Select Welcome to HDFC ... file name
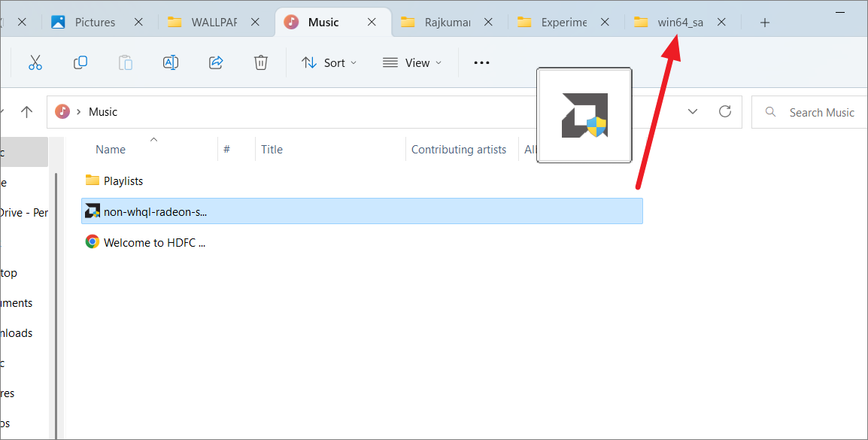This screenshot has height=440, width=868. coord(154,243)
